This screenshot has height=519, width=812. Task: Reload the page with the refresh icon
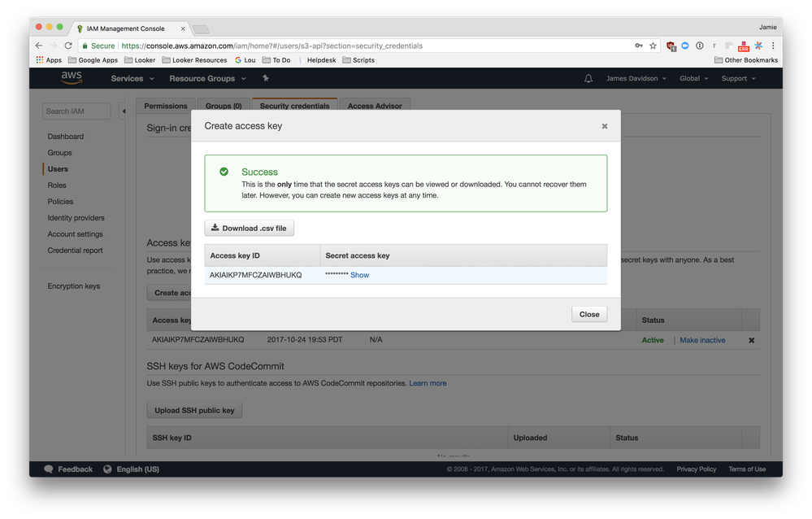point(68,46)
